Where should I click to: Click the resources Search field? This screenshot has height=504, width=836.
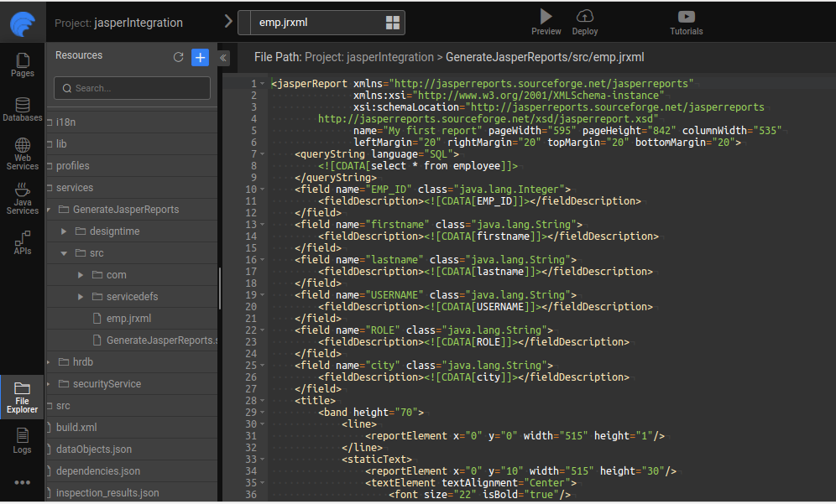coord(133,88)
